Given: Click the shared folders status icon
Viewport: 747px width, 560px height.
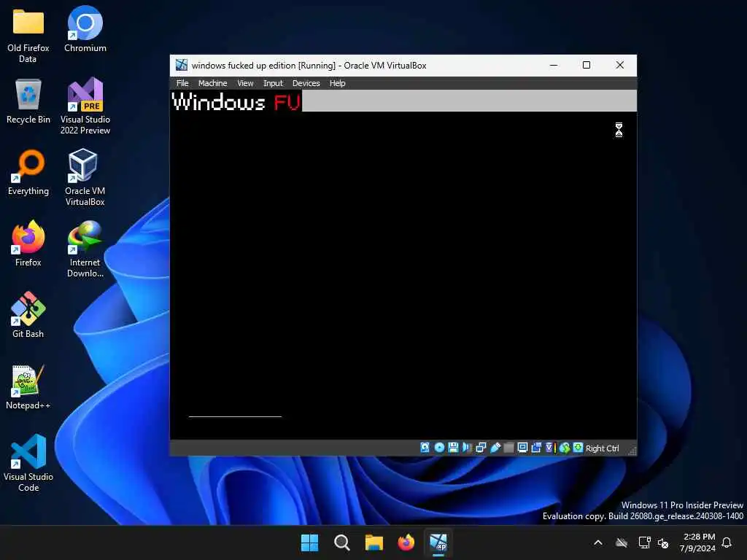Looking at the screenshot, I should point(508,448).
